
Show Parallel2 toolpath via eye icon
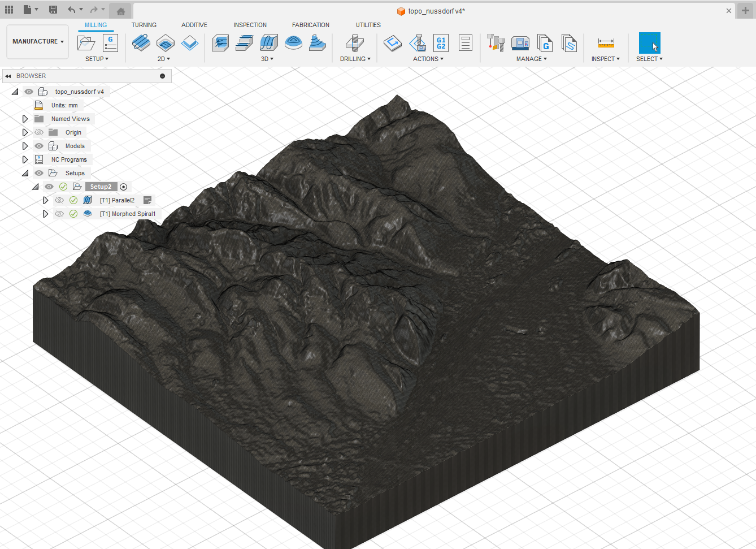[59, 200]
